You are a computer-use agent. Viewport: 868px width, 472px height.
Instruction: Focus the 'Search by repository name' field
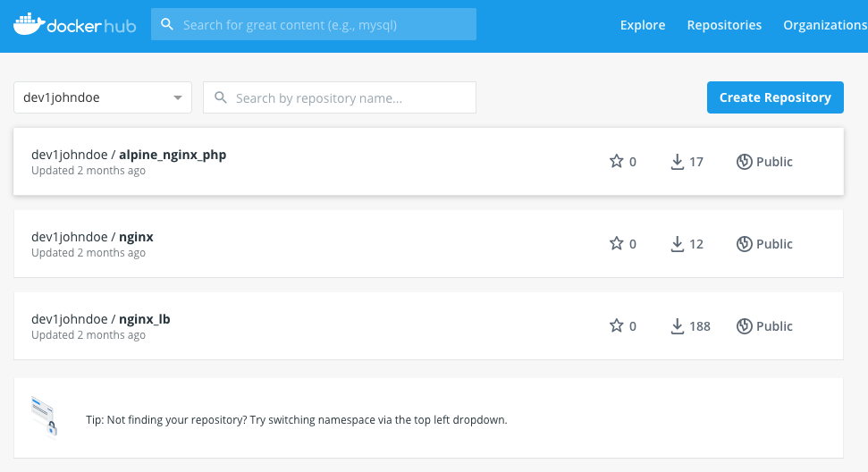(340, 97)
